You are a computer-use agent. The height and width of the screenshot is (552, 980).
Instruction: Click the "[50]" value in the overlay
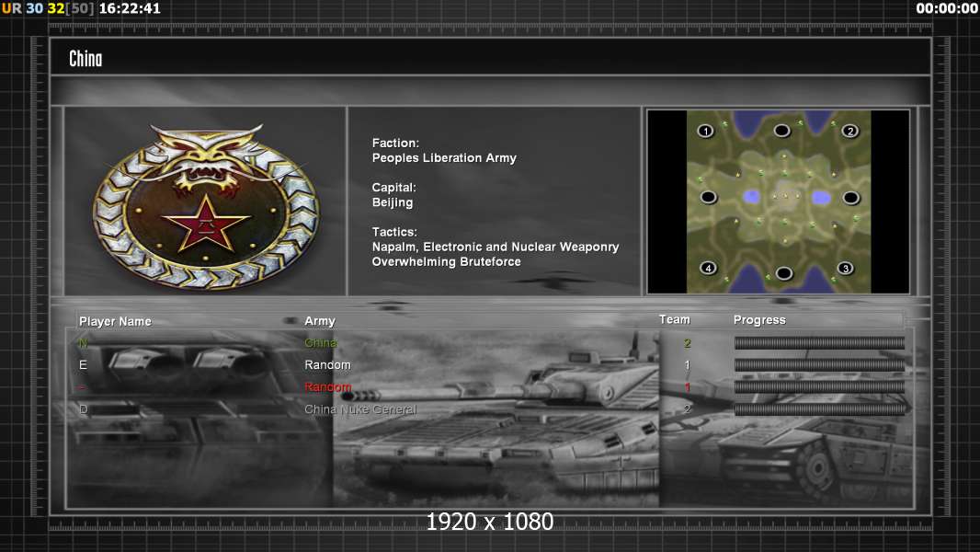coord(79,9)
